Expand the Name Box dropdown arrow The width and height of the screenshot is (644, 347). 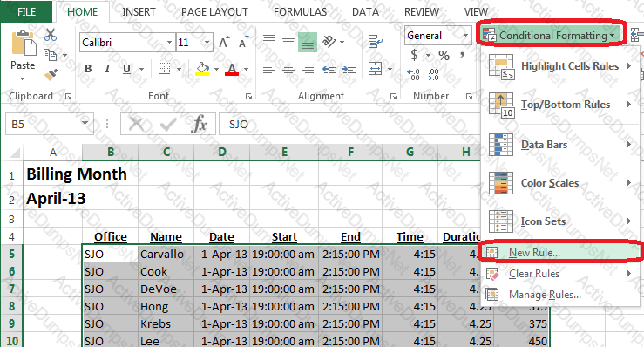pyautogui.click(x=85, y=123)
